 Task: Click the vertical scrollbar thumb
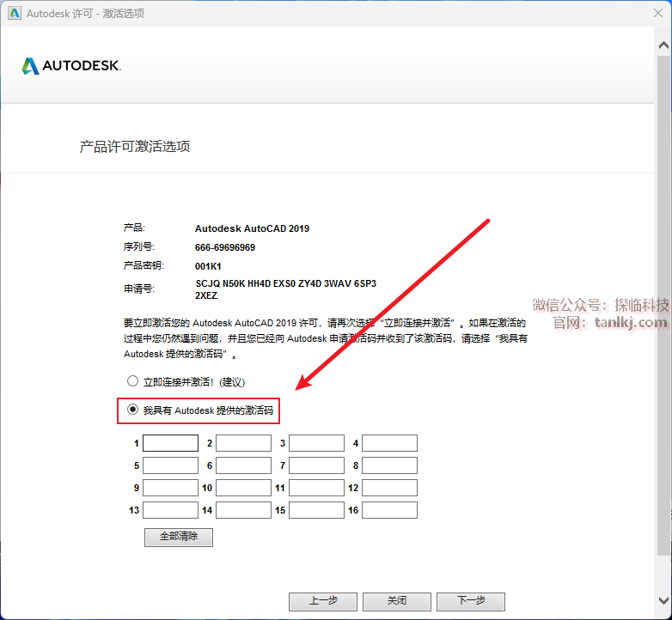click(x=664, y=304)
